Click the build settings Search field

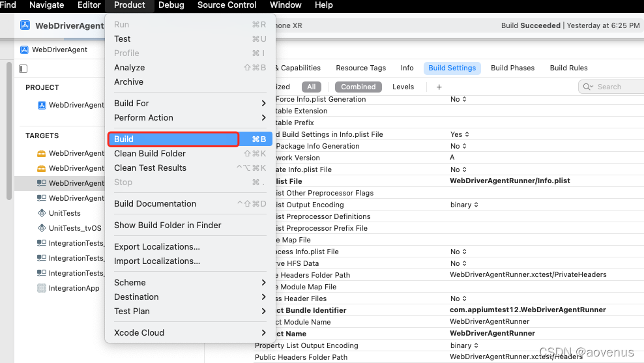point(611,87)
